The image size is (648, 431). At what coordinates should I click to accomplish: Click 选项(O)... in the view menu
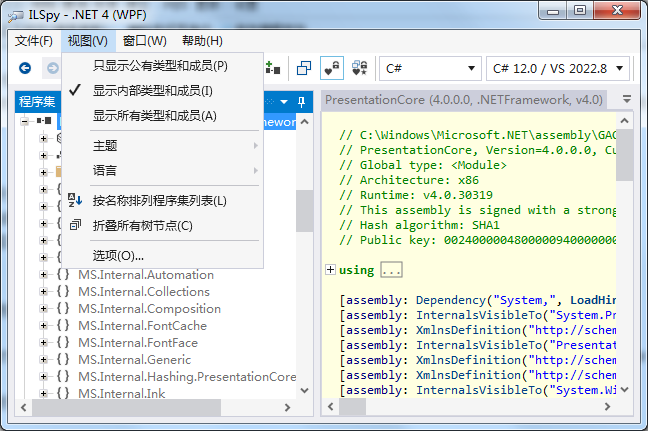tap(118, 255)
